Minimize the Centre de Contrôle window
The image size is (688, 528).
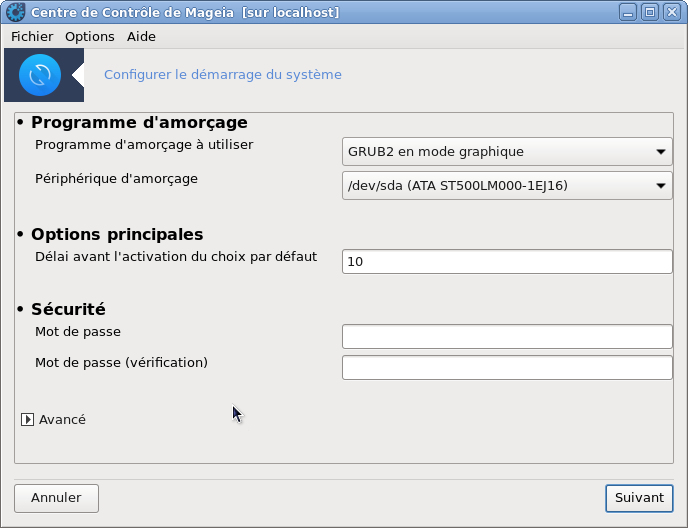pos(628,12)
